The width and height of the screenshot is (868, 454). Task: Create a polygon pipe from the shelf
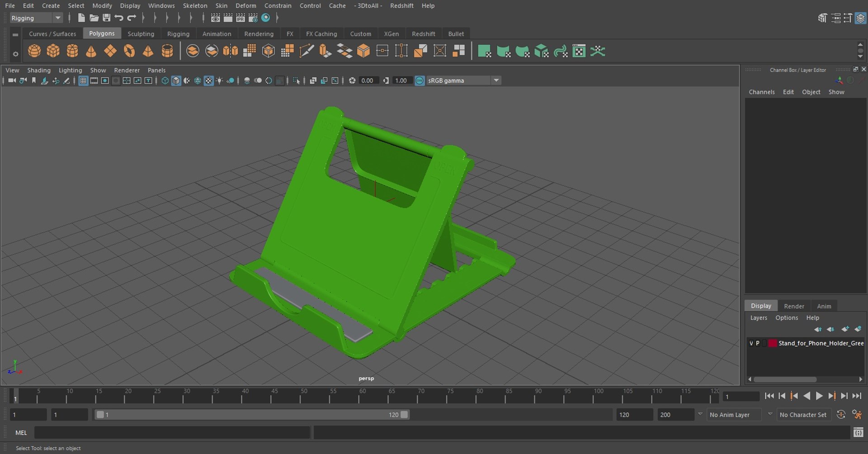167,51
